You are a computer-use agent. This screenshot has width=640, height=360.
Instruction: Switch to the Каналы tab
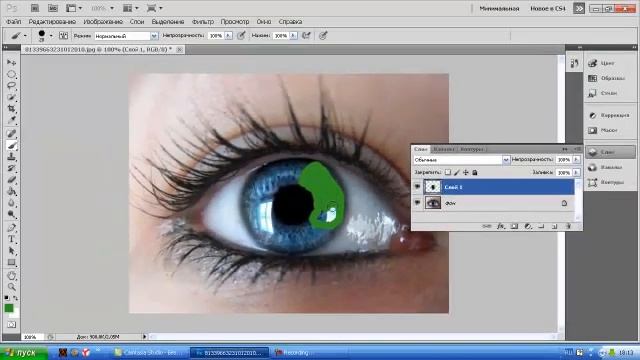[443, 149]
